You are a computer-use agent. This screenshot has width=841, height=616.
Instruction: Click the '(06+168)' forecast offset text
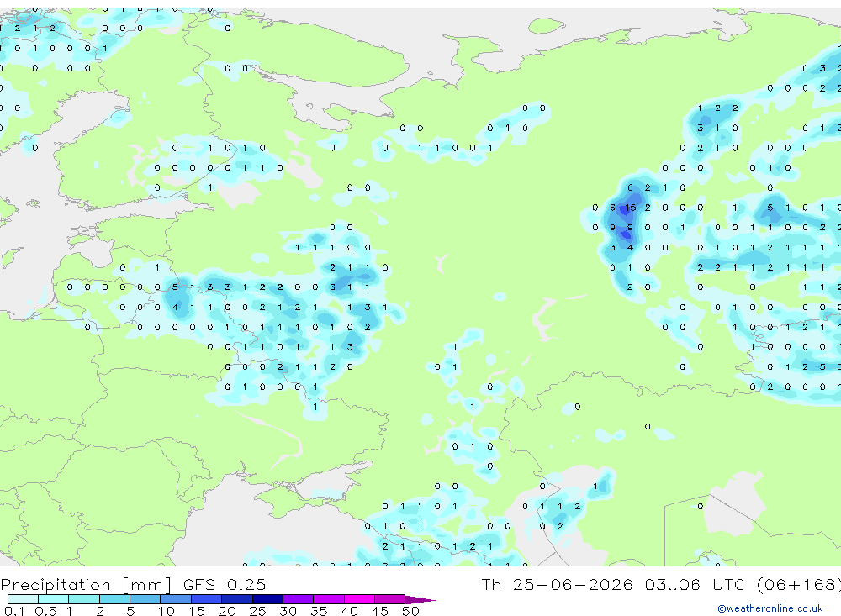point(799,584)
